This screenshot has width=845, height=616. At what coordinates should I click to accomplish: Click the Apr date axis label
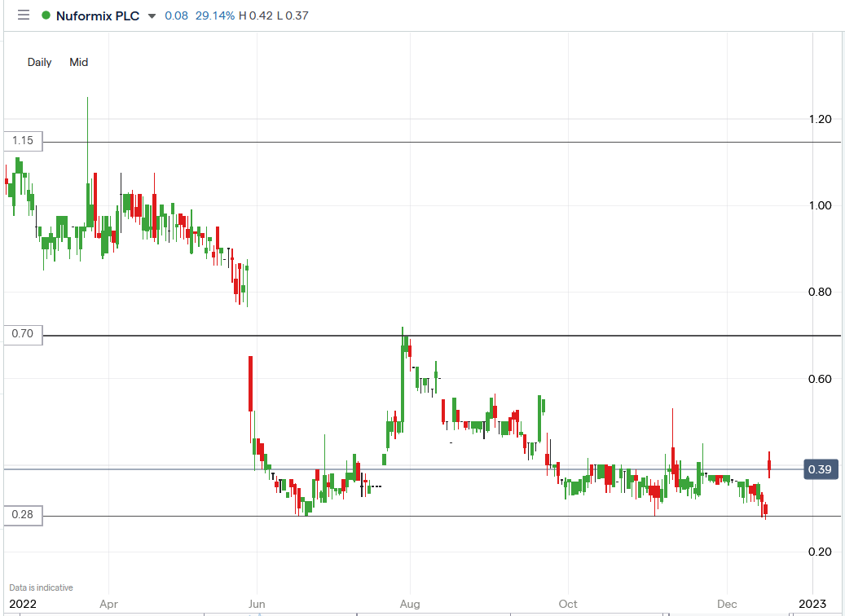pos(109,604)
